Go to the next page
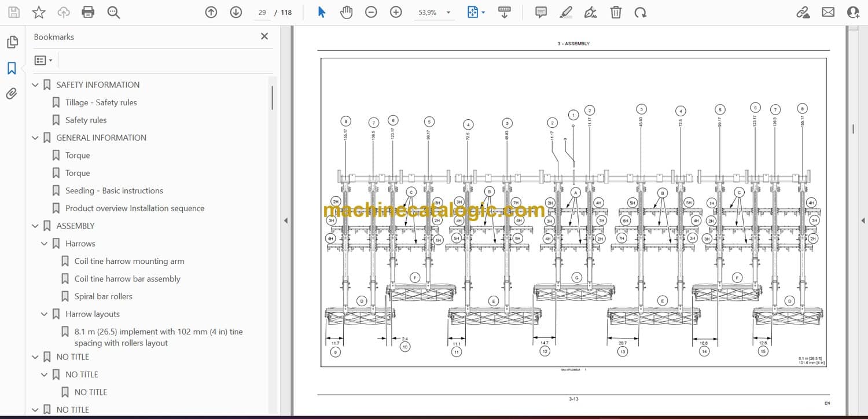Image resolution: width=868 pixels, height=419 pixels. click(236, 12)
